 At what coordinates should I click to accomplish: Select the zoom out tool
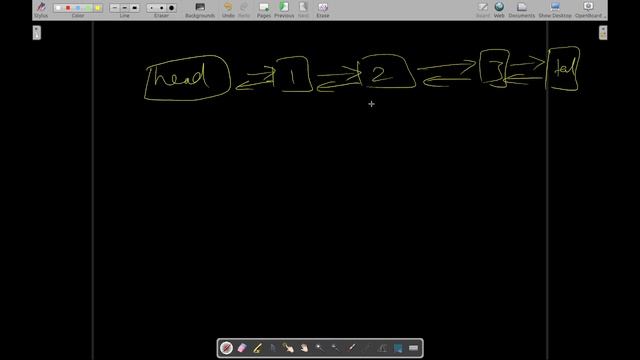(x=335, y=348)
